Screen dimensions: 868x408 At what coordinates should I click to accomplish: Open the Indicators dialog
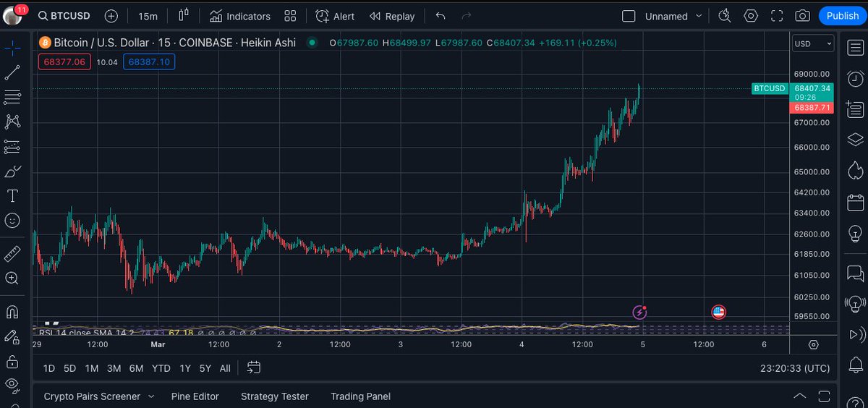pos(240,16)
